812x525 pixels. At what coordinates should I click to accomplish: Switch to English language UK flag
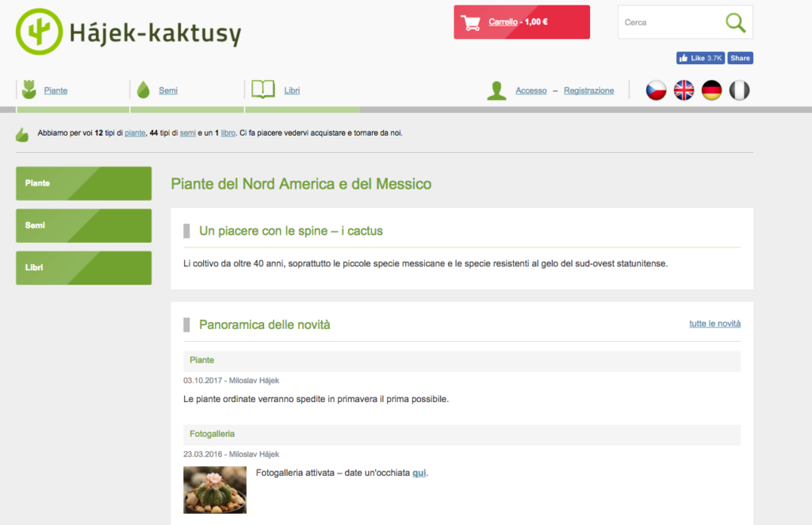(x=684, y=90)
